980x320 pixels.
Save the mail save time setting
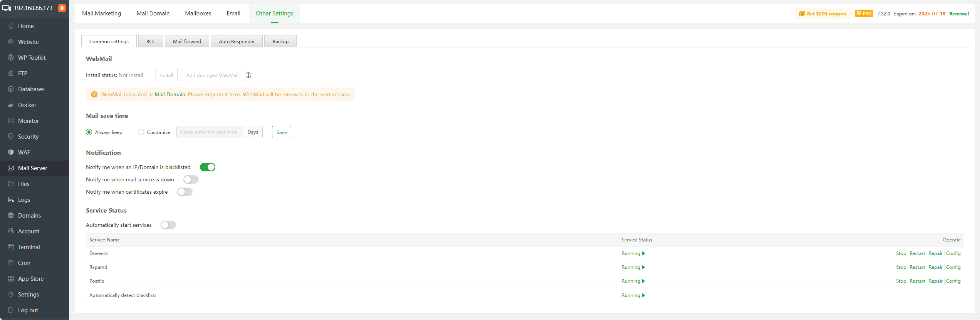(282, 132)
